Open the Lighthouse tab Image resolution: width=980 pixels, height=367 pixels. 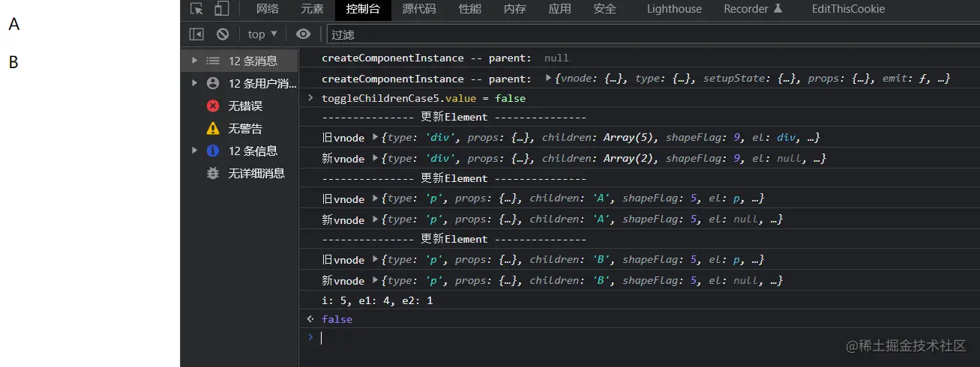pyautogui.click(x=674, y=9)
